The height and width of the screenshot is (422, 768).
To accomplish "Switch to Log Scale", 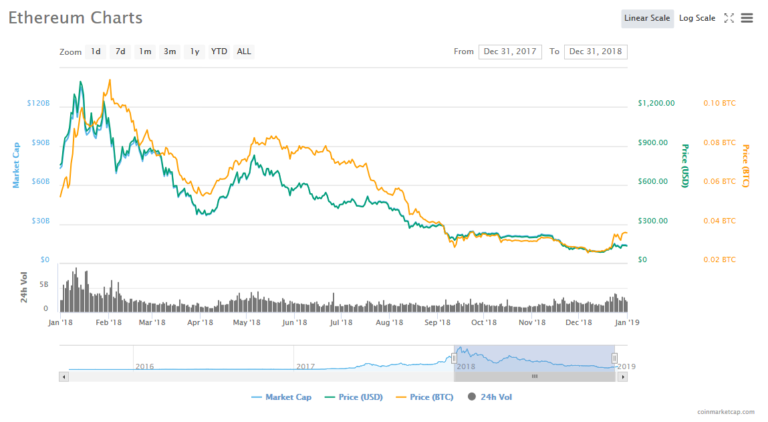I will [x=697, y=18].
